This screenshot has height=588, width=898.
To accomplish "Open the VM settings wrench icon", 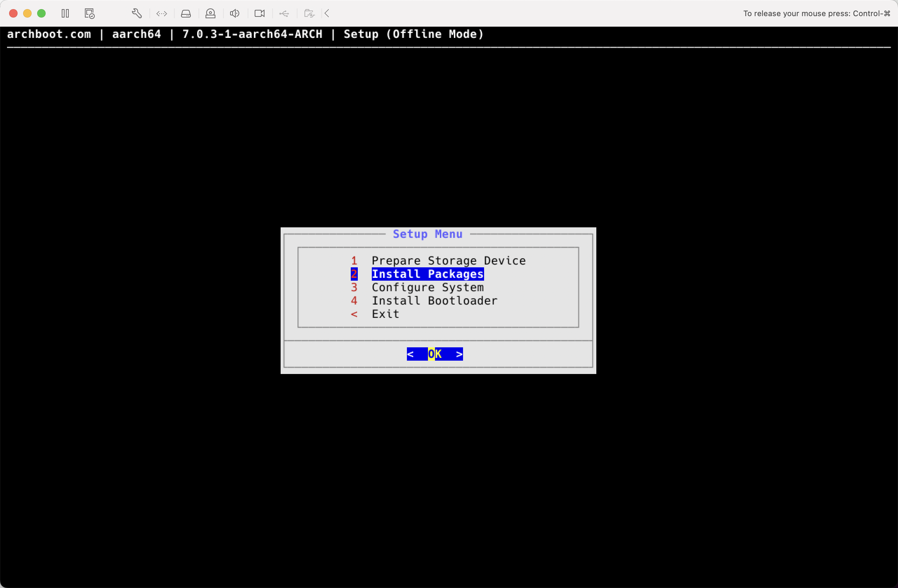I will coord(137,14).
